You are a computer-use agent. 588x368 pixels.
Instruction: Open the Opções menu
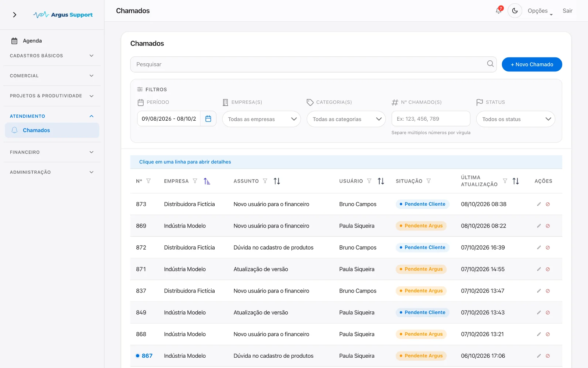pos(540,11)
